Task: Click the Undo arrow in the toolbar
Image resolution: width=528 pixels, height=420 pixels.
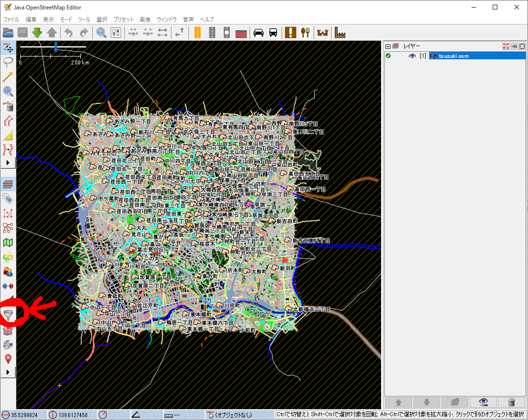Action: pos(69,32)
